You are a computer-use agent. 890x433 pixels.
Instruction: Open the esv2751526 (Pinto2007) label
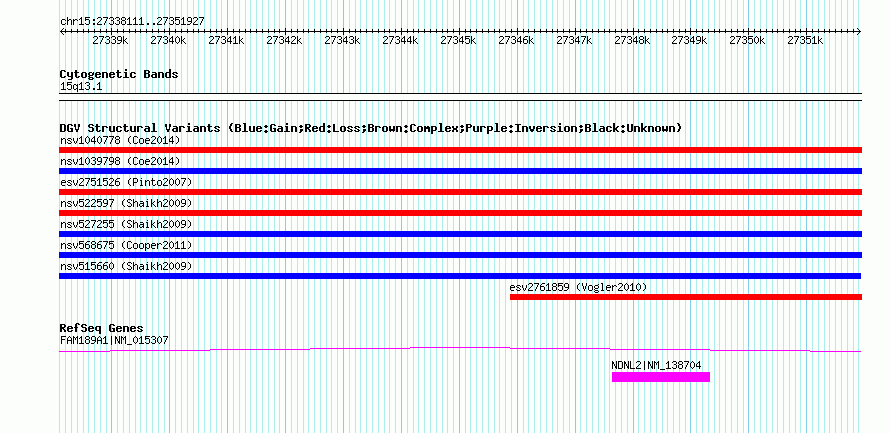[x=126, y=182]
